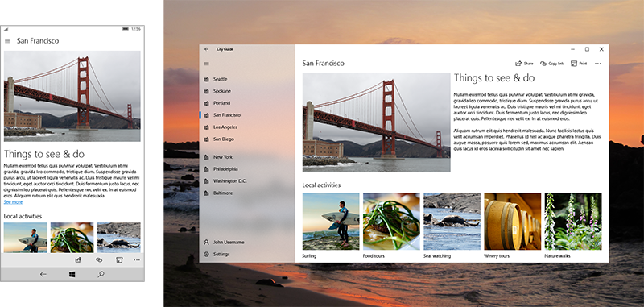The width and height of the screenshot is (644, 307).
Task: Follow the See more link on the phone
Action: [x=13, y=202]
